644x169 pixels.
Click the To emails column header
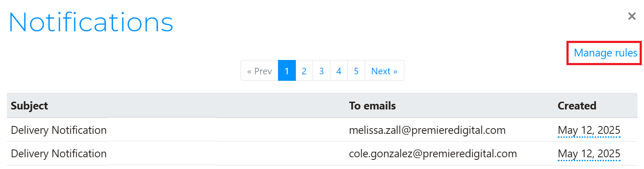(372, 106)
